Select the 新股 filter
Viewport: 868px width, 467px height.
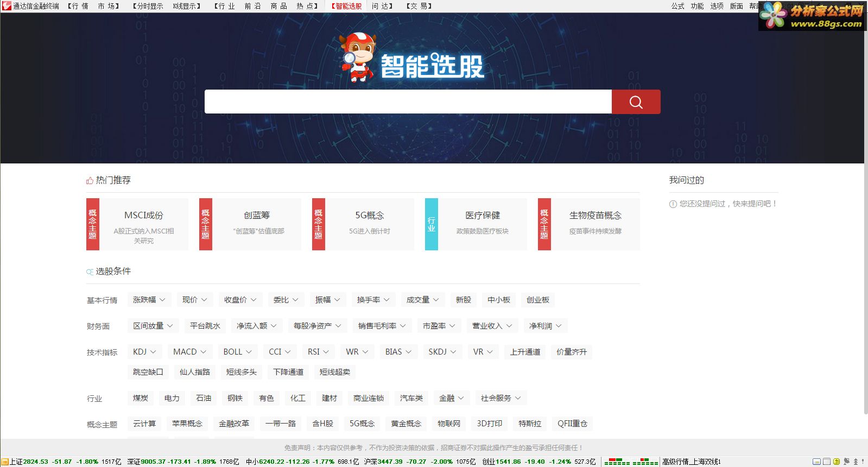pos(463,300)
